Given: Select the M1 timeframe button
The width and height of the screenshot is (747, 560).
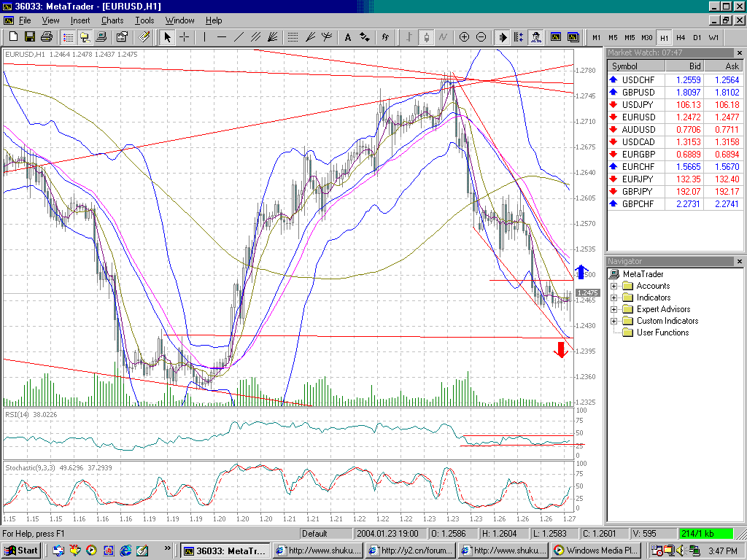Looking at the screenshot, I should 597,37.
